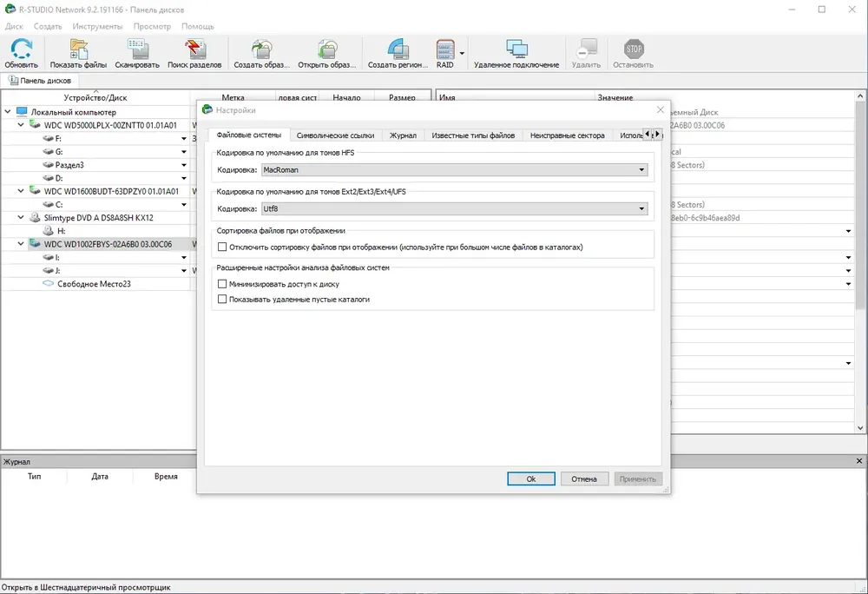Toggle Показывать удаленные пустые каталоги checkbox

(x=222, y=300)
